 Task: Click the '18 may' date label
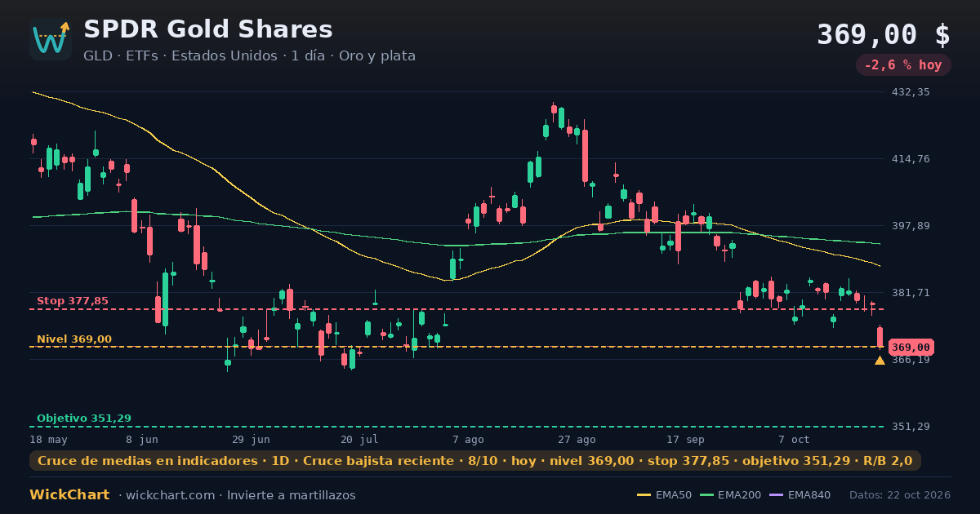pos(48,439)
